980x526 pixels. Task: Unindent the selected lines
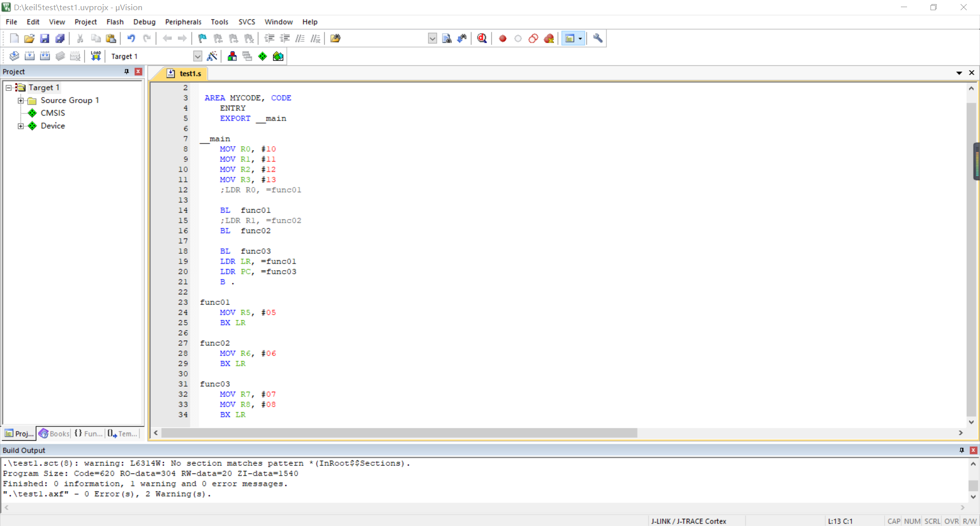point(285,38)
